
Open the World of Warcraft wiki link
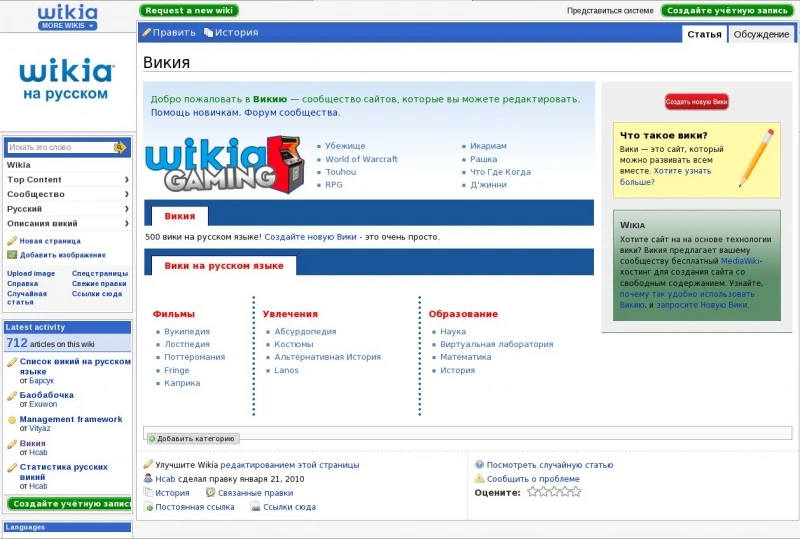[361, 159]
